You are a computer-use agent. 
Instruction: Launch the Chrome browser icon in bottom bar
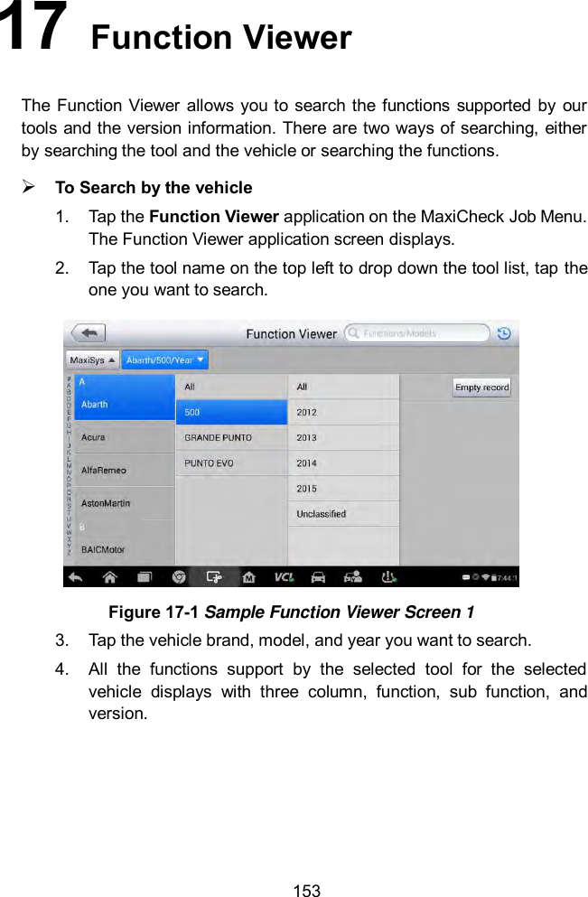pyautogui.click(x=179, y=577)
